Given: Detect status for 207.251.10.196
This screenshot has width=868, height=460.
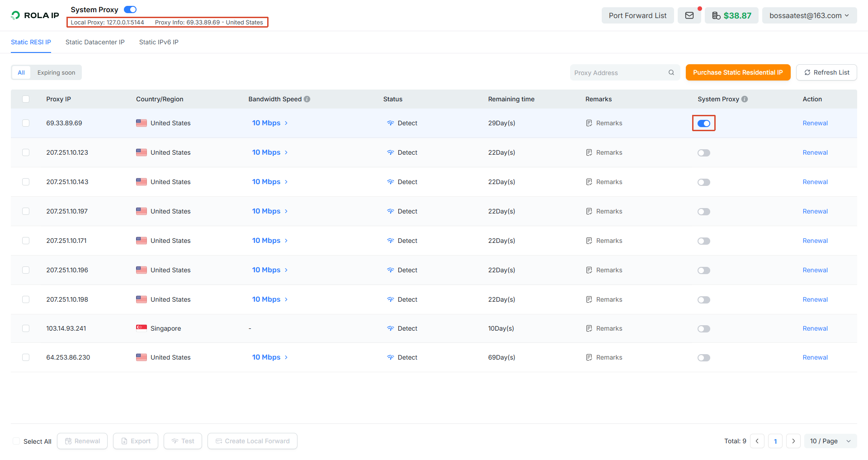Looking at the screenshot, I should click(x=402, y=270).
